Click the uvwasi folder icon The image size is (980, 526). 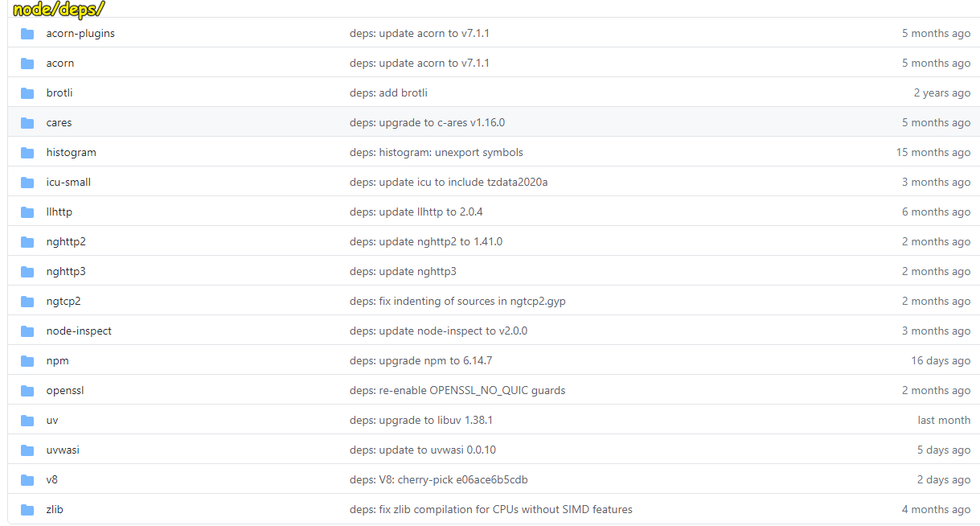pyautogui.click(x=27, y=450)
